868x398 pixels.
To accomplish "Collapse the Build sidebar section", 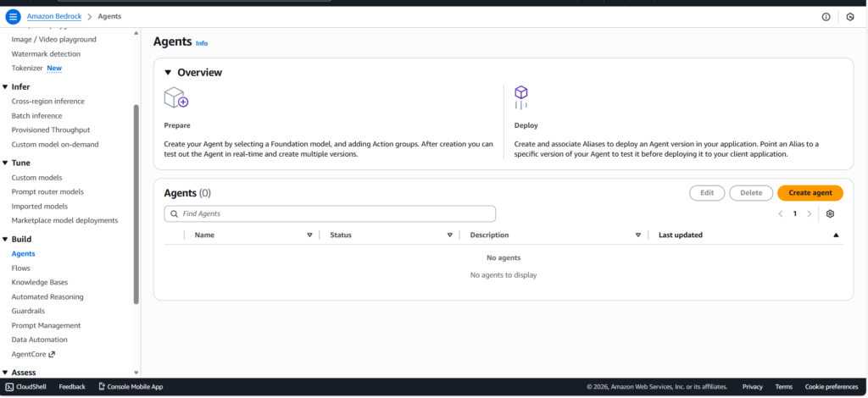I will pos(5,240).
